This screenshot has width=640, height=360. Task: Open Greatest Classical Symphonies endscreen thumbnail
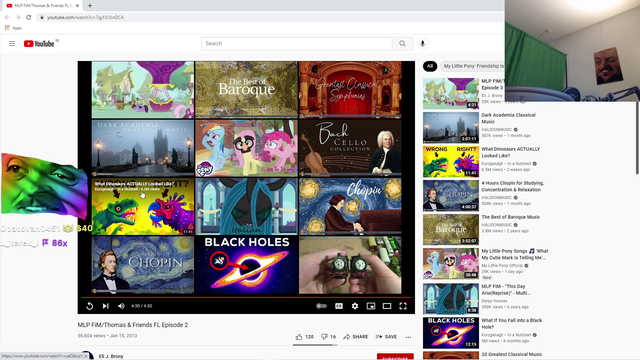click(350, 90)
